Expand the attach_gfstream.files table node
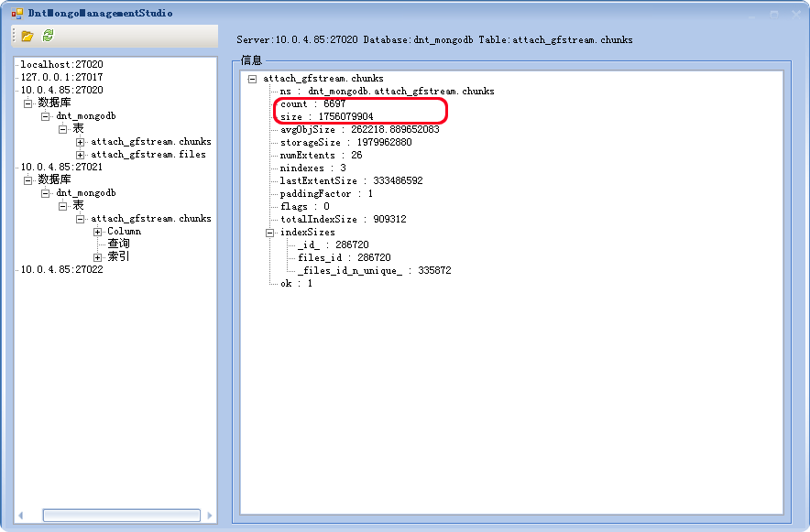The height and width of the screenshot is (532, 810). point(81,155)
